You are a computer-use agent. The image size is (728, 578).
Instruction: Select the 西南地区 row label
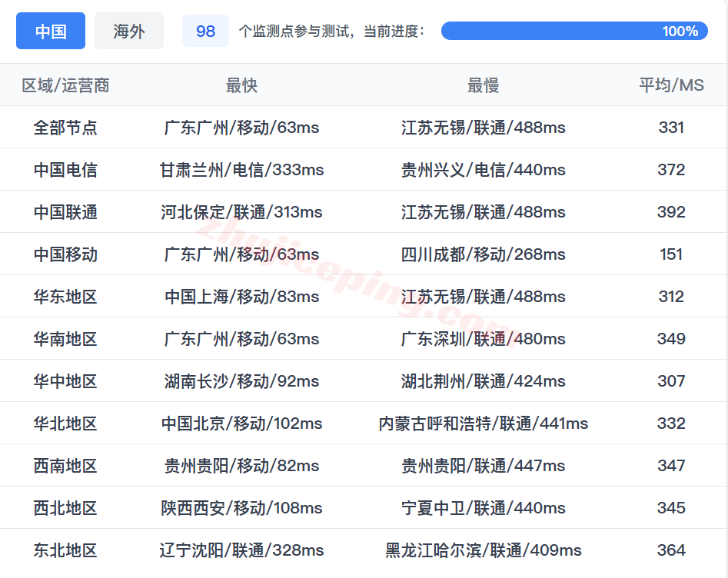[x=65, y=465]
